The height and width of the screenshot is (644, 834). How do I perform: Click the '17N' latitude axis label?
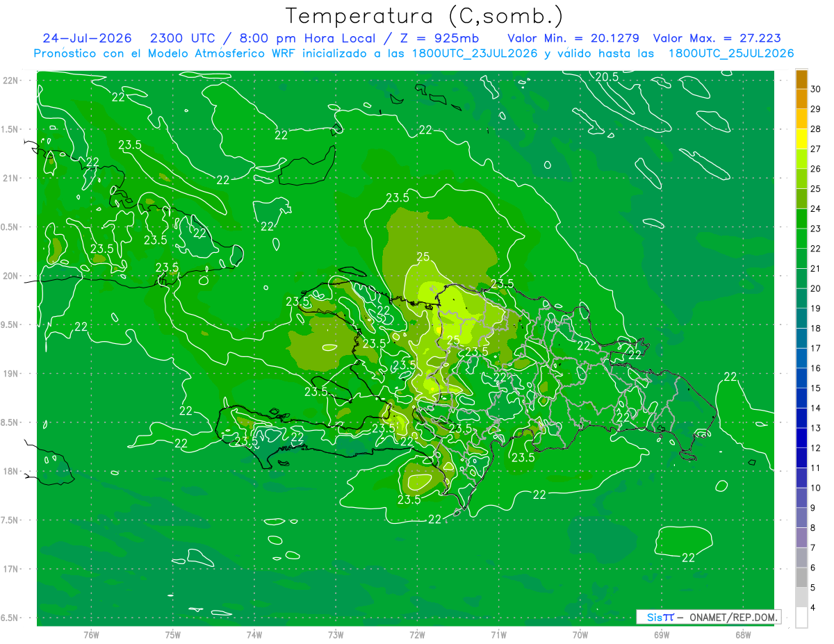click(10, 569)
